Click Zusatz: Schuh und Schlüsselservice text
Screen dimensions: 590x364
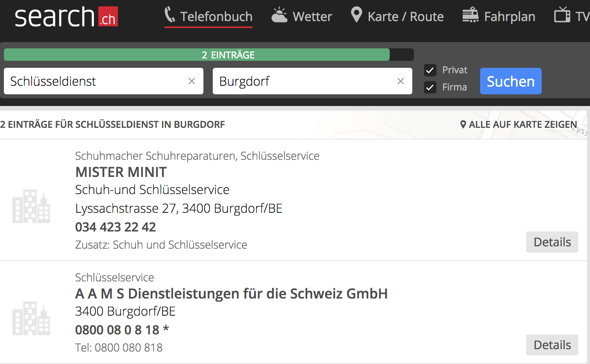coord(161,245)
